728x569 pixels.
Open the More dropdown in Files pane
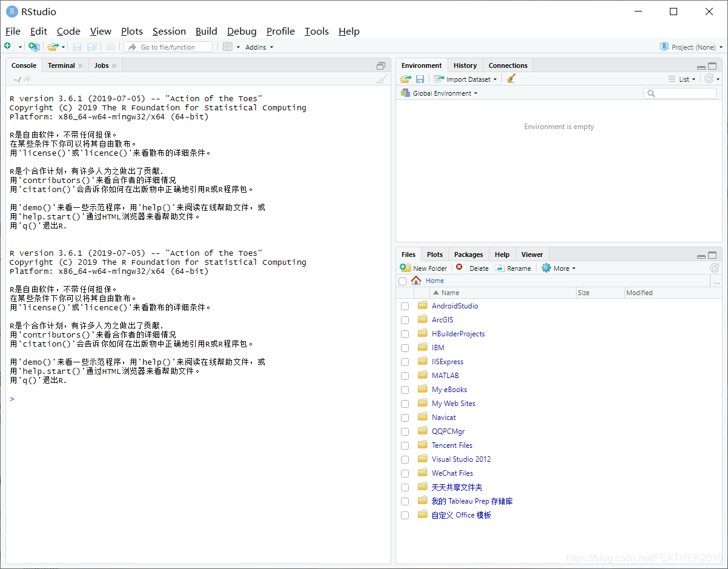point(558,268)
